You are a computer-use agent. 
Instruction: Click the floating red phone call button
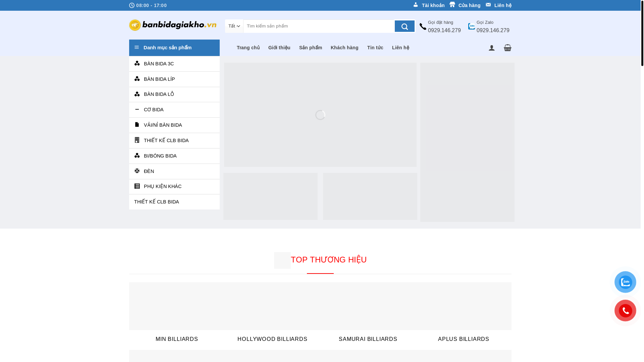point(625,311)
